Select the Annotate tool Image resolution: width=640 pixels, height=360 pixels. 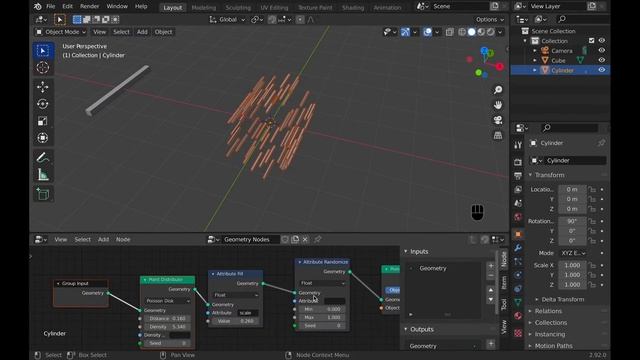click(x=43, y=158)
